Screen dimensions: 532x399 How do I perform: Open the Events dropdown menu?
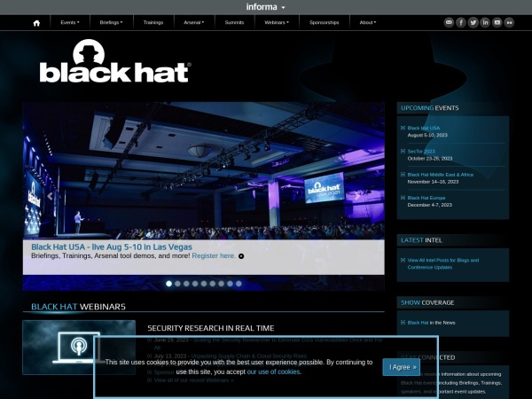[70, 22]
